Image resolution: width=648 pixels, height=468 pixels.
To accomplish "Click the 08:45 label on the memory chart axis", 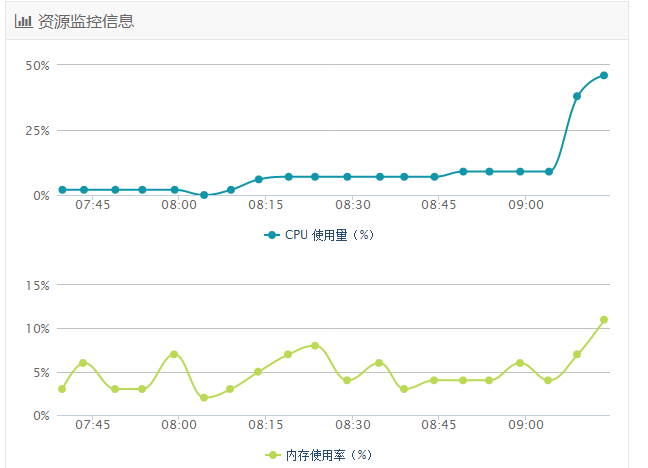I will pos(439,425).
